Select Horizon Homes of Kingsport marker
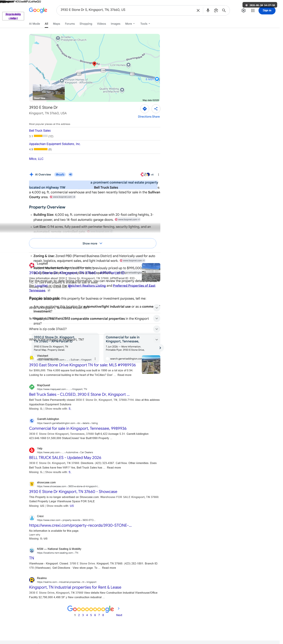283x644 pixels. pyautogui.click(x=62, y=81)
